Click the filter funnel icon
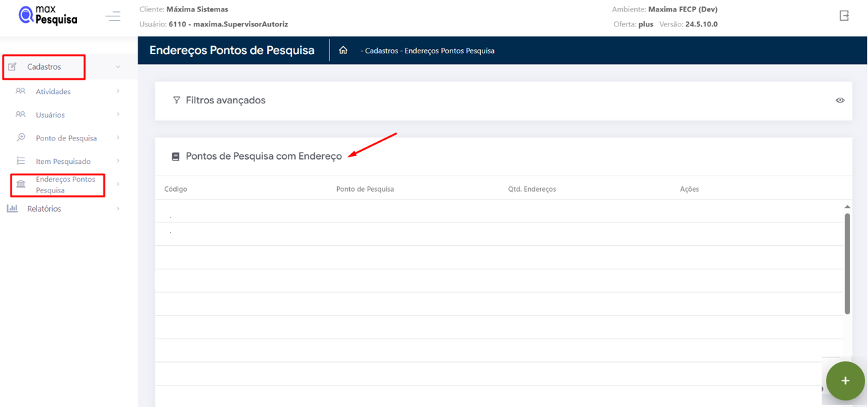This screenshot has width=868, height=407. (x=177, y=101)
